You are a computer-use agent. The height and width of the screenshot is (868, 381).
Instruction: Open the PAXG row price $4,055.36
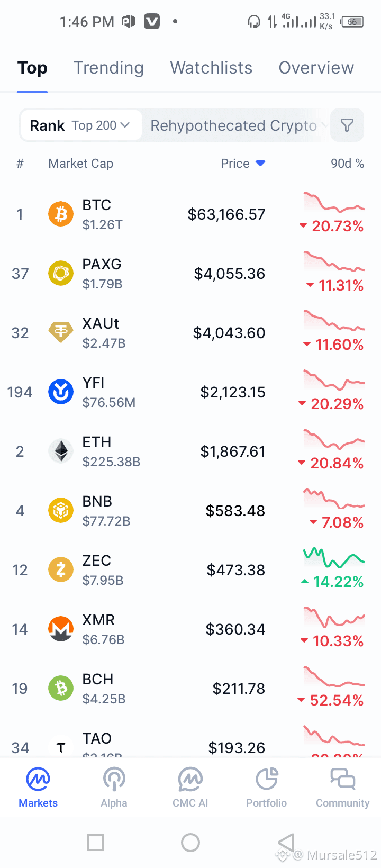pyautogui.click(x=230, y=274)
